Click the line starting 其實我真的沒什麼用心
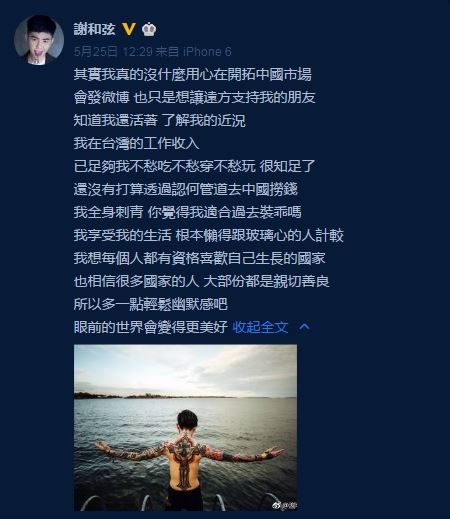Viewport: 450px width, 519px height. point(193,74)
